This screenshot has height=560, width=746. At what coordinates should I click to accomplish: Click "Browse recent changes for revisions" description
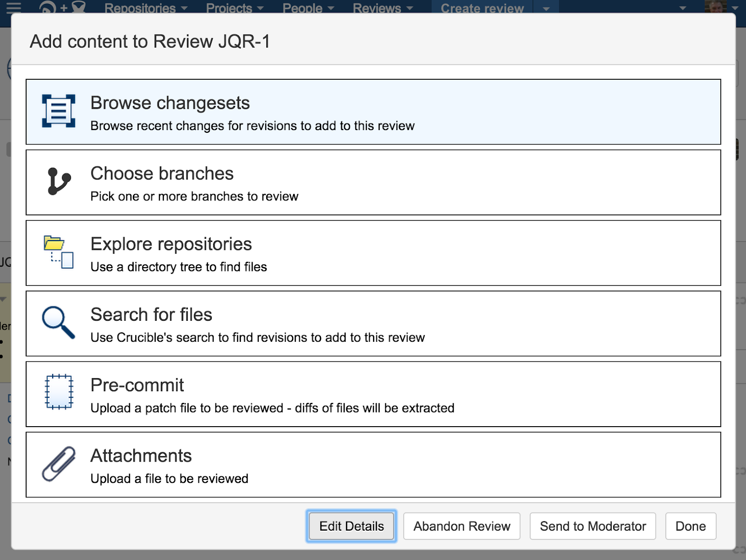click(252, 126)
